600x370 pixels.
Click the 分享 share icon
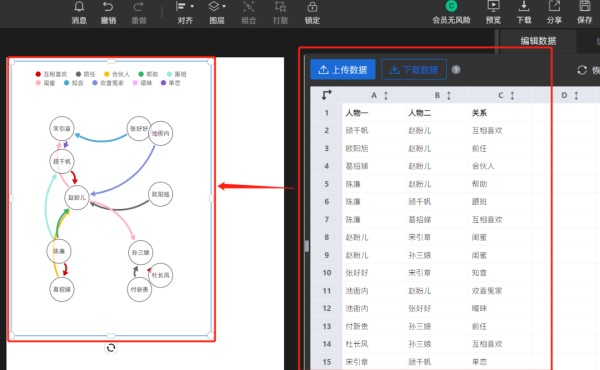pos(554,7)
